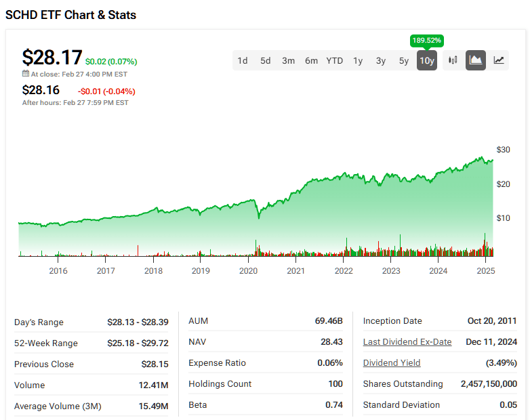Choose the 3y time range
The image size is (530, 420).
[x=381, y=60]
